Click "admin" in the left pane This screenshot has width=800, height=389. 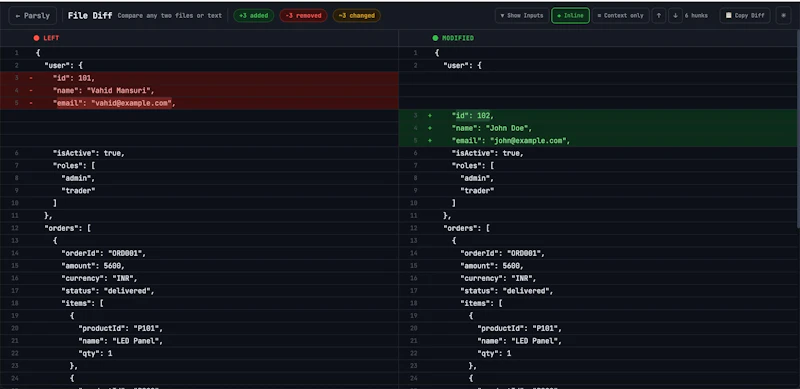78,178
